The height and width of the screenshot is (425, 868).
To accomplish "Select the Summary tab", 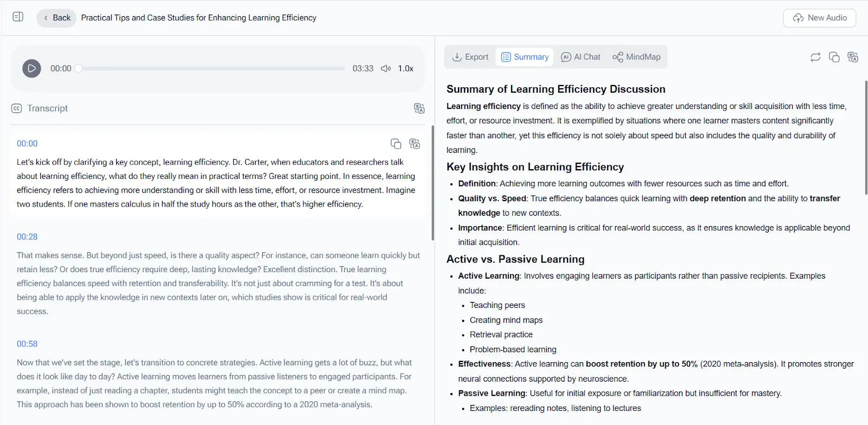I will point(525,57).
